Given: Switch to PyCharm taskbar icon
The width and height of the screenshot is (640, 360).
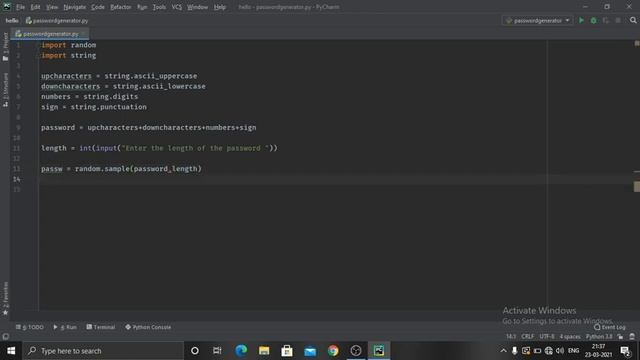Looking at the screenshot, I should coord(379,351).
